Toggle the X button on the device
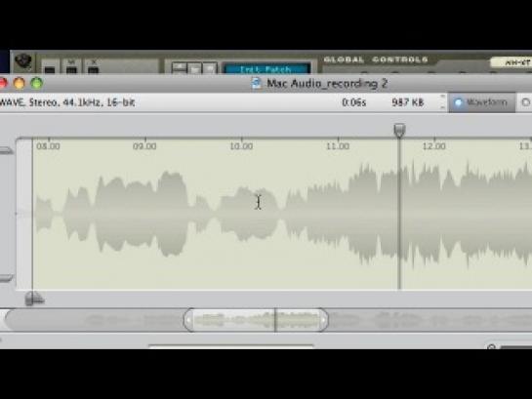The width and height of the screenshot is (532, 399). 94,67
